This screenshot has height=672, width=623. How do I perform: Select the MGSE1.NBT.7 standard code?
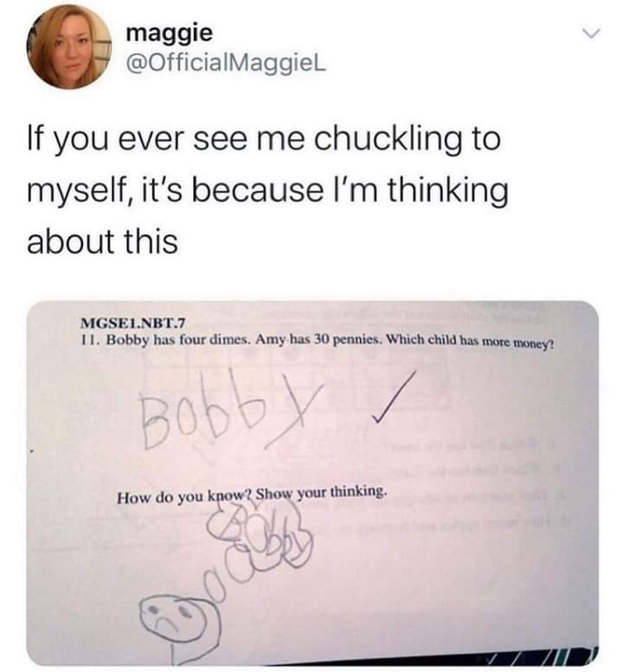133,323
